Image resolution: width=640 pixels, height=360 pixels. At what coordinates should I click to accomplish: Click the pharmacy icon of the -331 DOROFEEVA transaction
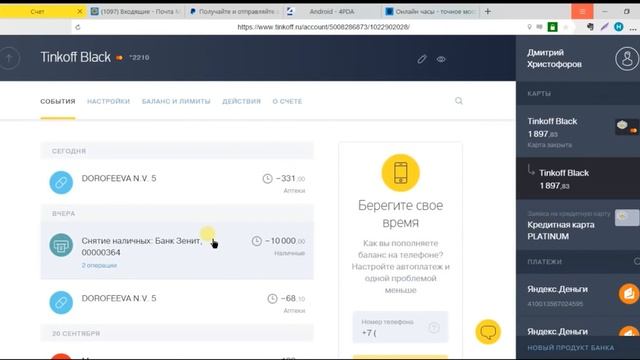61,182
